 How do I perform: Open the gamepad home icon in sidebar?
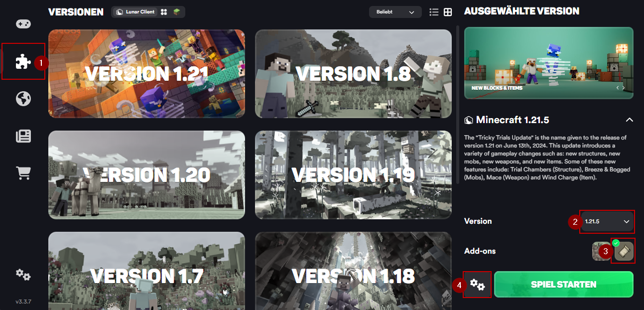point(23,23)
